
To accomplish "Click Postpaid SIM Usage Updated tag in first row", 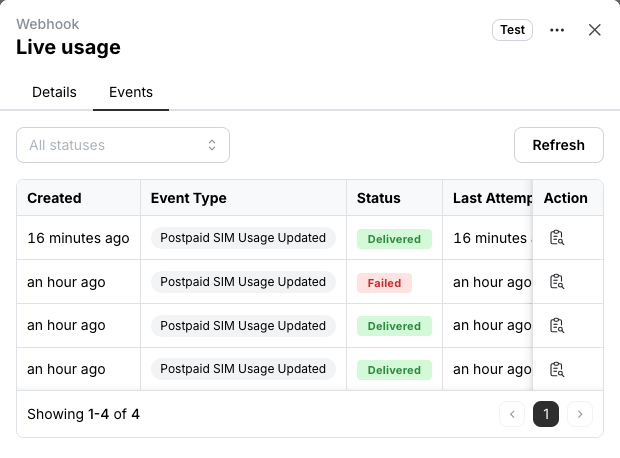I will point(243,238).
